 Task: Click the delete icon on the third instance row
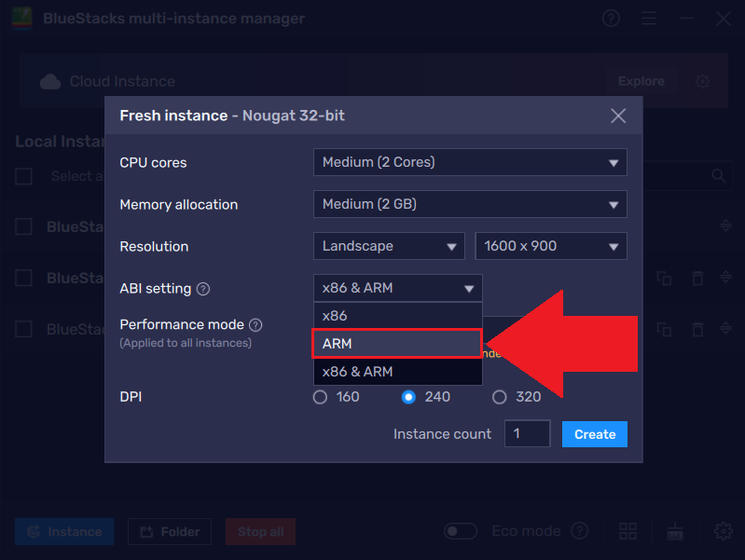coord(697,329)
